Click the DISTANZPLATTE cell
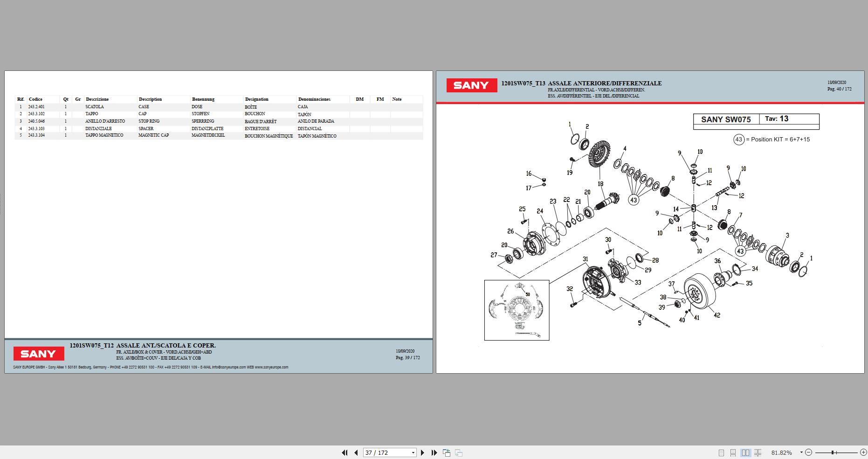868x459 pixels. click(207, 129)
